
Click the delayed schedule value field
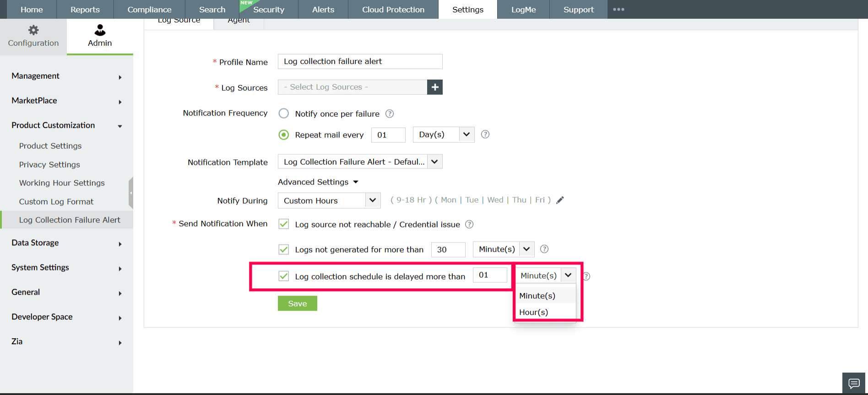[x=490, y=275]
